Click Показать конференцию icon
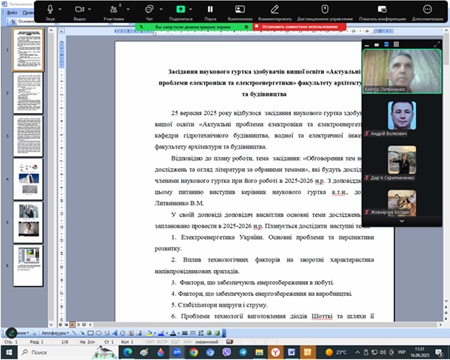This screenshot has height=360, width=450. pyautogui.click(x=382, y=9)
